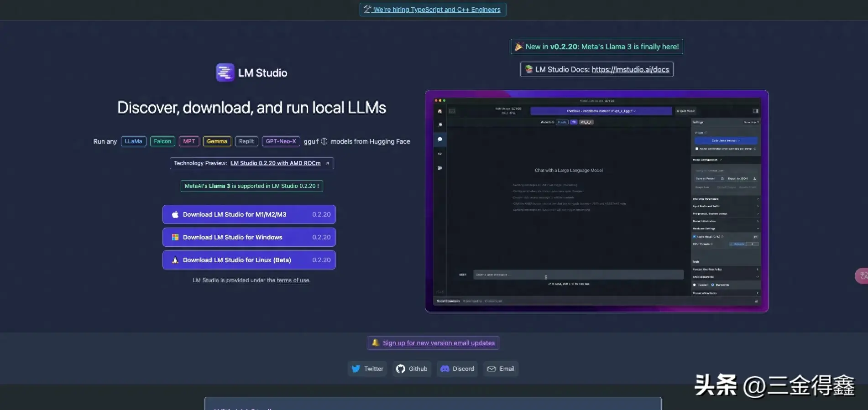This screenshot has height=410, width=868.
Task: Open the TheBloke model selector dropdown
Action: (x=601, y=111)
